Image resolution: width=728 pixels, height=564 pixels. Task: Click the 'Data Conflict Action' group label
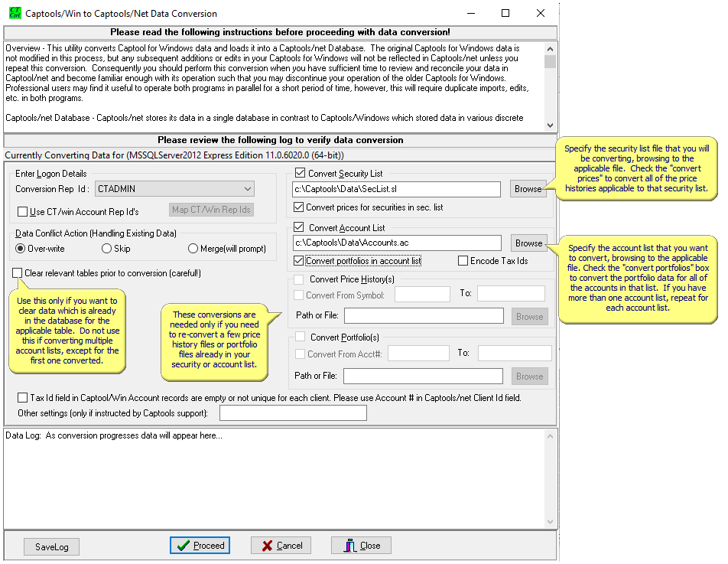pos(96,233)
